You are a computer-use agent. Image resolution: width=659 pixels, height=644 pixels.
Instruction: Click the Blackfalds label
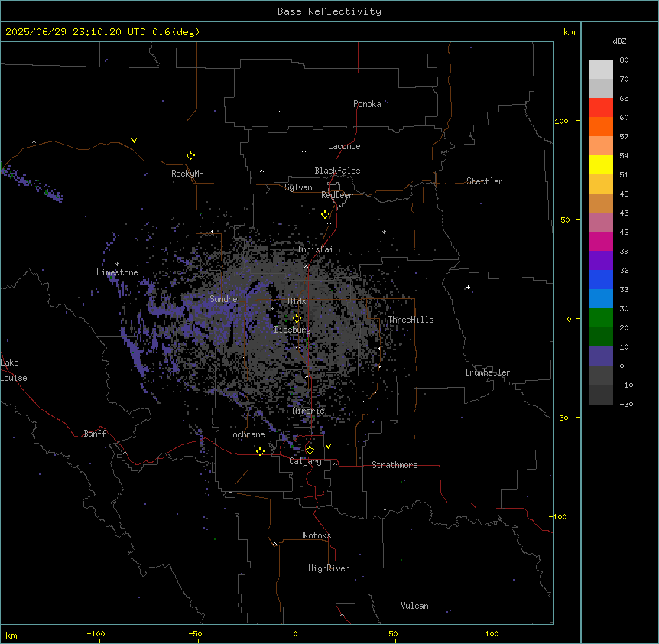[x=337, y=171]
